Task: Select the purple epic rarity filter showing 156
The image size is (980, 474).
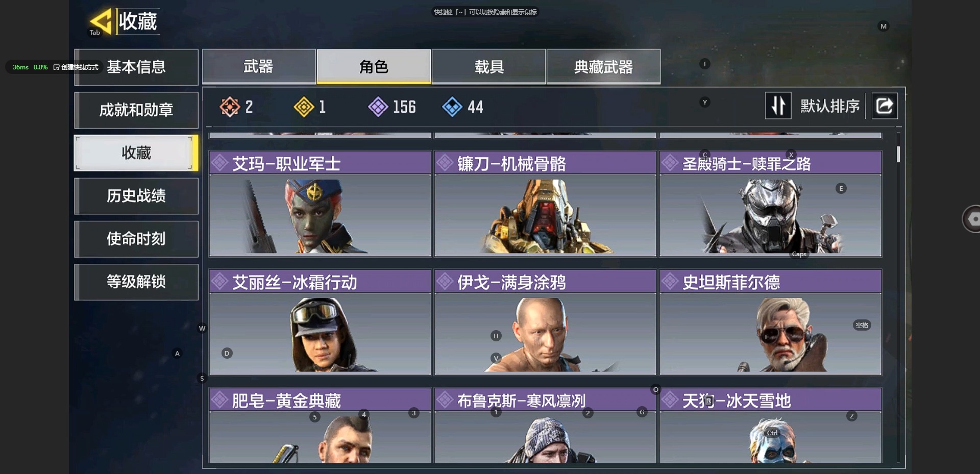Action: point(378,107)
